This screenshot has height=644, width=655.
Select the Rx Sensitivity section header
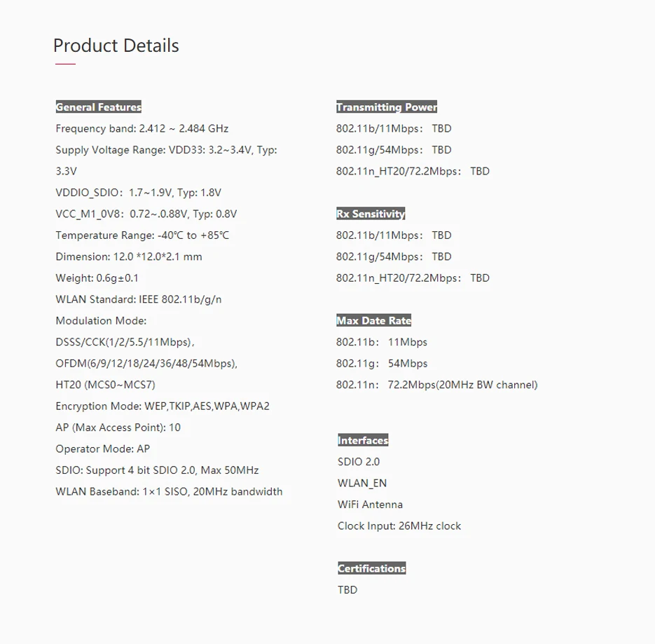pyautogui.click(x=371, y=214)
